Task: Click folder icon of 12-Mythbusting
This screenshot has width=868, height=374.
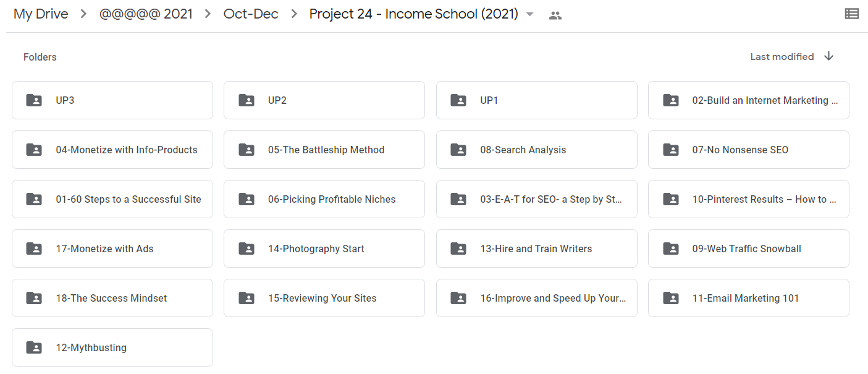Action: click(x=34, y=347)
